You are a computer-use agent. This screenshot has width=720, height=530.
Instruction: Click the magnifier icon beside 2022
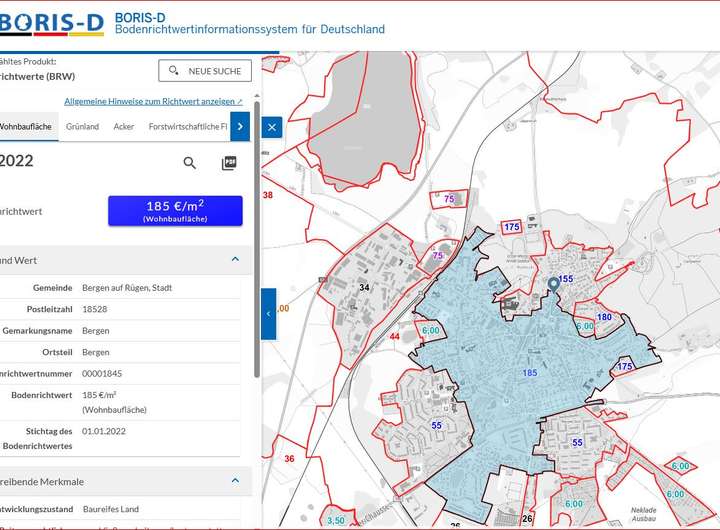coord(190,163)
